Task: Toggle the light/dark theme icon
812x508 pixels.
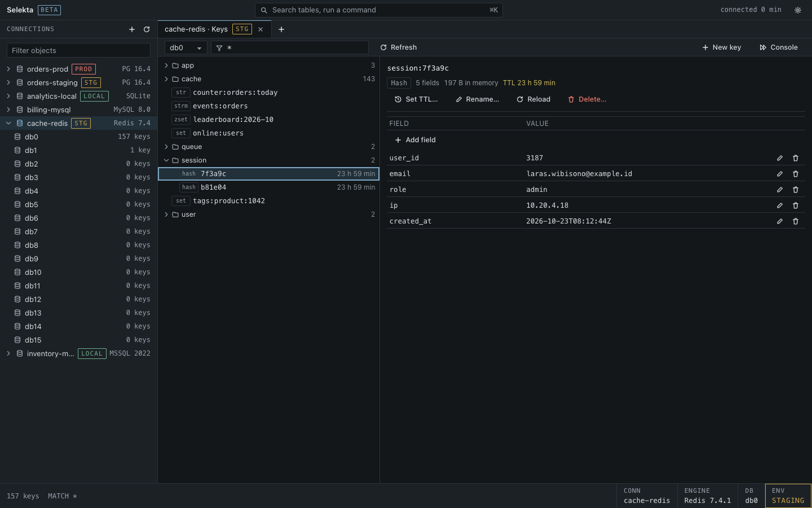Action: (x=798, y=10)
